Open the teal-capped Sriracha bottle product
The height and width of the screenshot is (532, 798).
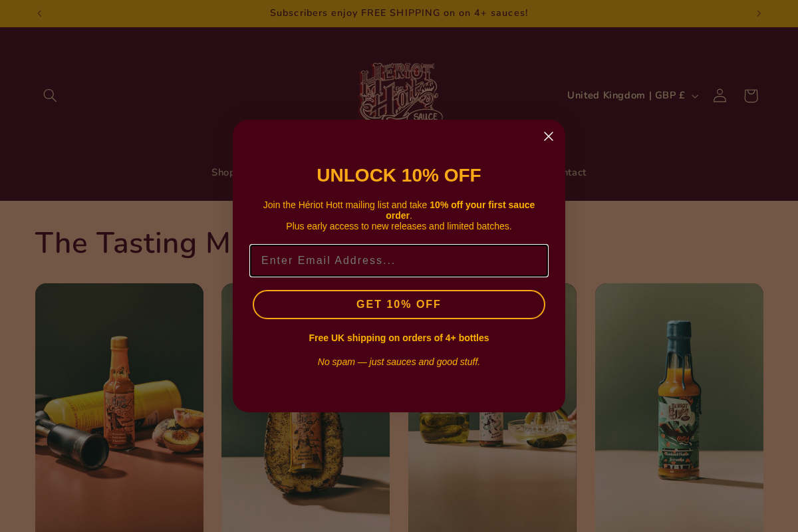[679, 408]
